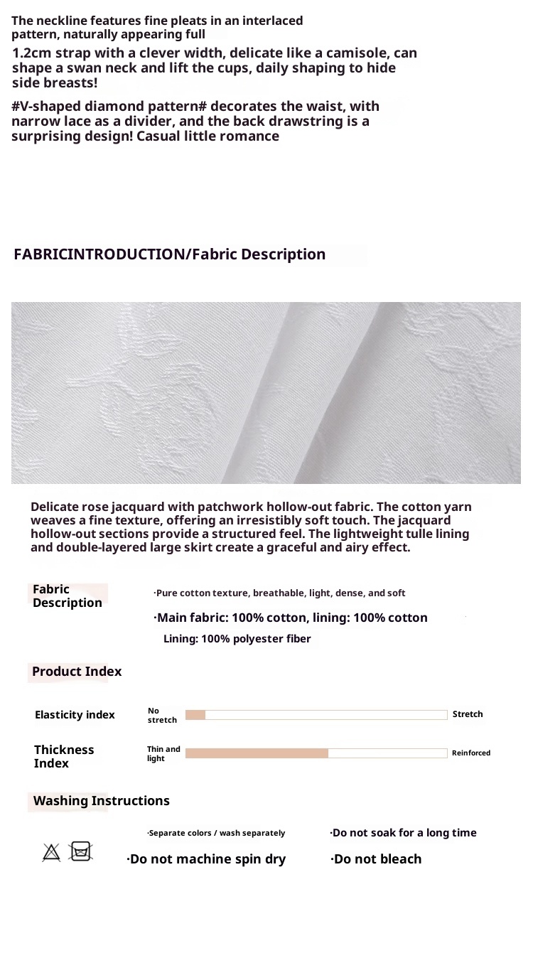Click the 'No stretch' label
533x980 pixels.
click(162, 716)
